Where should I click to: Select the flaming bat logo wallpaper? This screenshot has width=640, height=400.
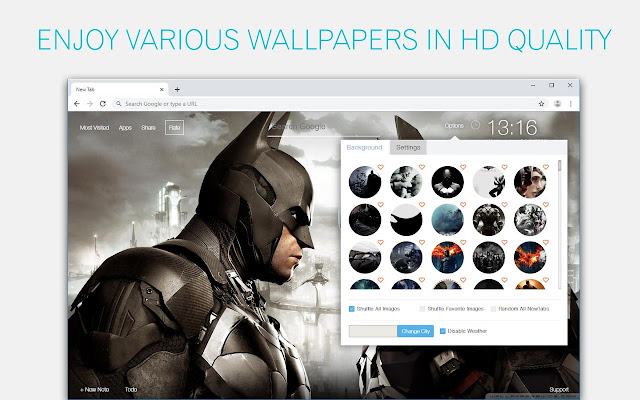530,257
